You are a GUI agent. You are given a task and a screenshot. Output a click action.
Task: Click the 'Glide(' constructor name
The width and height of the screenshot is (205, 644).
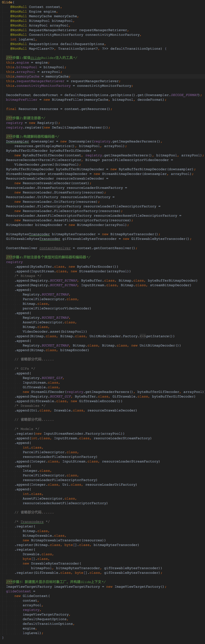point(8,2)
